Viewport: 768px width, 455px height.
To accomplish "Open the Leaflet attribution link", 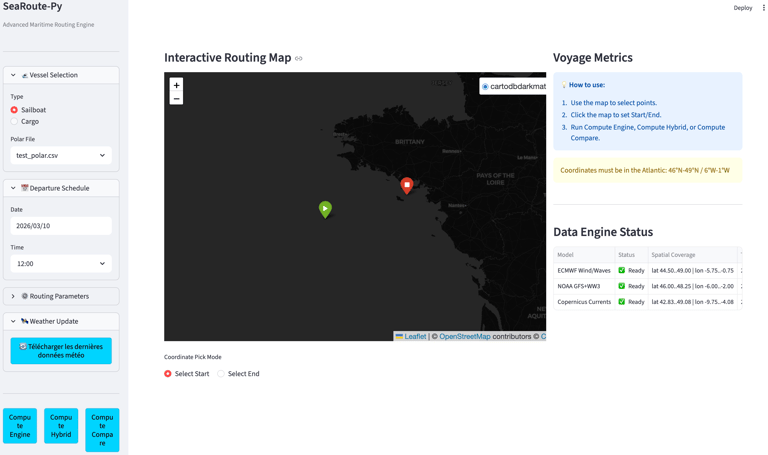I will point(415,336).
